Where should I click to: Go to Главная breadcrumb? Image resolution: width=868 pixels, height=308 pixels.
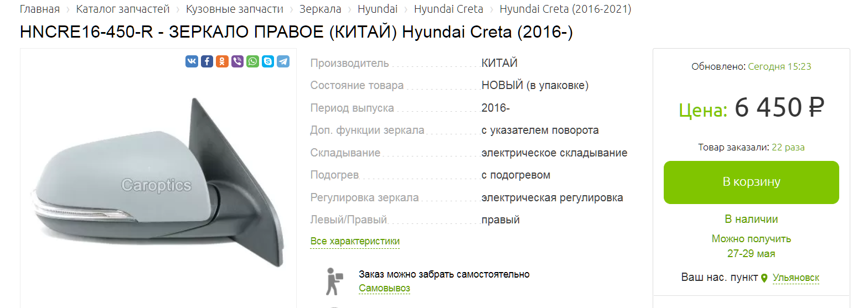[x=40, y=9]
